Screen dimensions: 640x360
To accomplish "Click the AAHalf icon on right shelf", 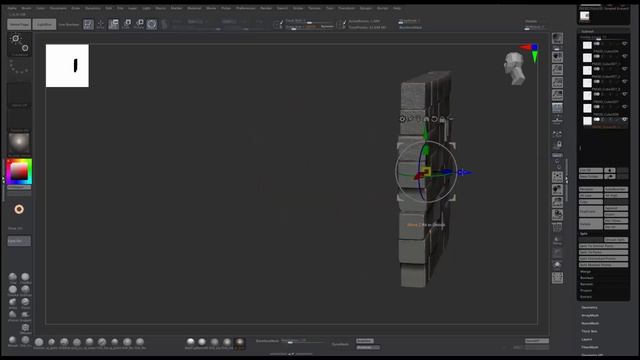I will pos(557,95).
